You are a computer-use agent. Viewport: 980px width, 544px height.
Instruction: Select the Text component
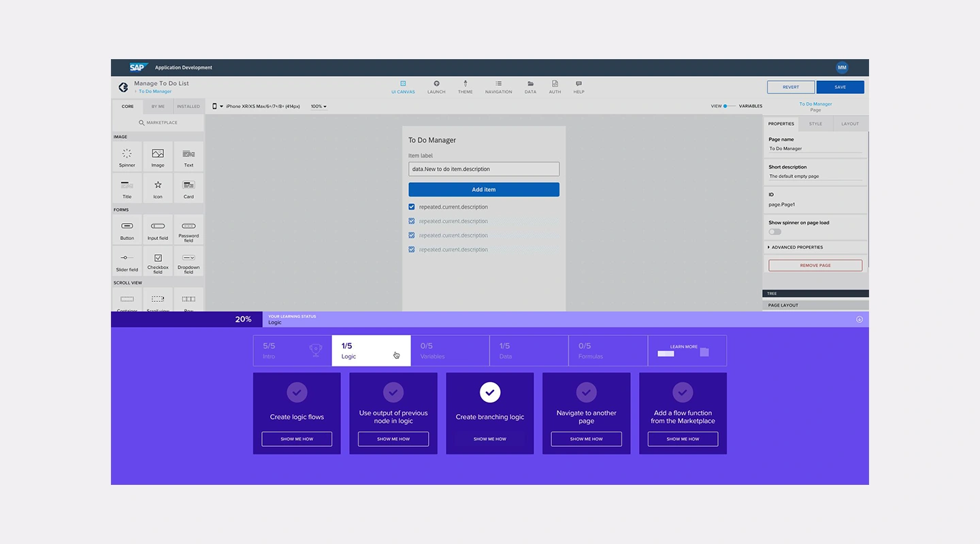189,156
